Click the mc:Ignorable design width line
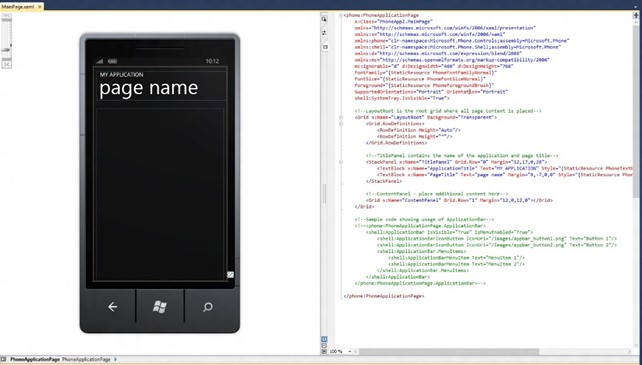642x365 pixels. (x=434, y=66)
